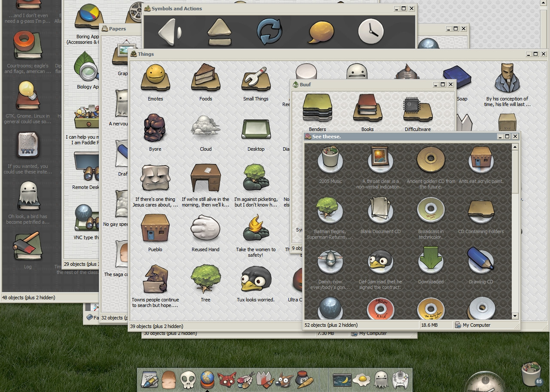Select the stone face Jesus cares icon
The height and width of the screenshot is (392, 550).
pyautogui.click(x=155, y=178)
